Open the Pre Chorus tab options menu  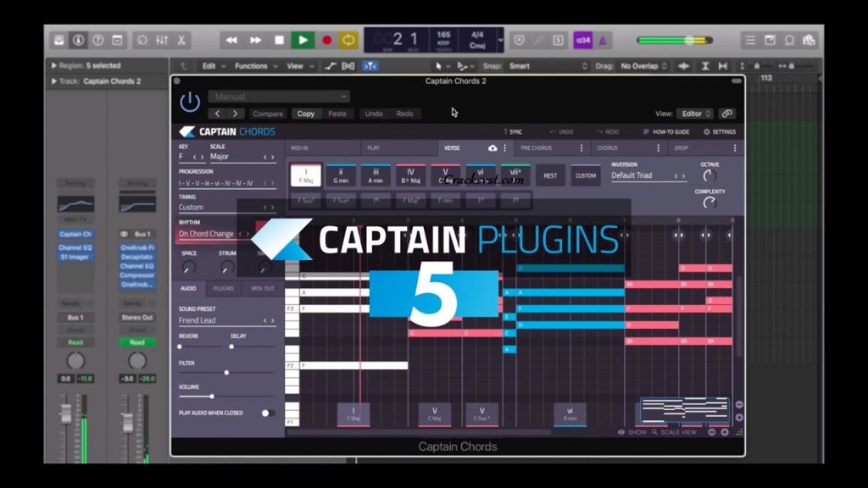[581, 148]
